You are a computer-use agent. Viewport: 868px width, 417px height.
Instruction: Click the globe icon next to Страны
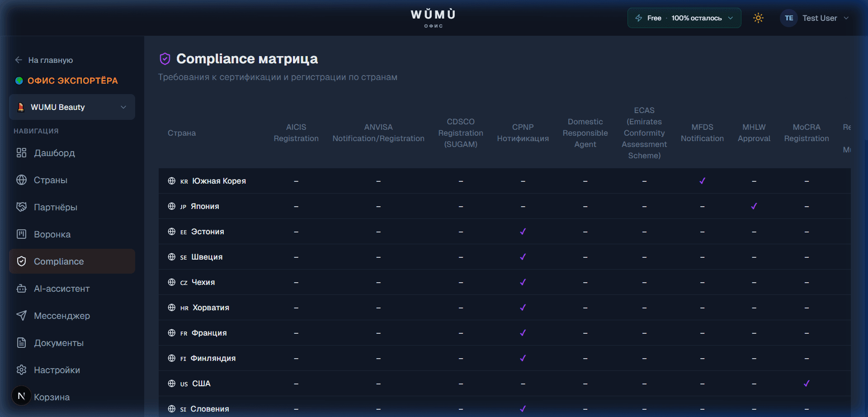(x=21, y=180)
